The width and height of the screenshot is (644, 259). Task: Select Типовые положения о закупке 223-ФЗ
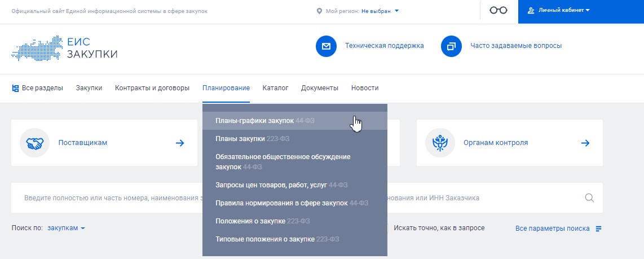[x=295, y=239]
